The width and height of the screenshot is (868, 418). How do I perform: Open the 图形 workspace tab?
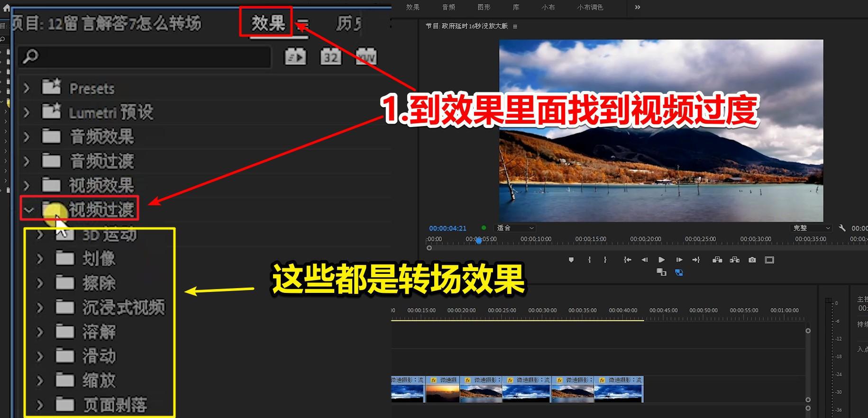[x=484, y=7]
